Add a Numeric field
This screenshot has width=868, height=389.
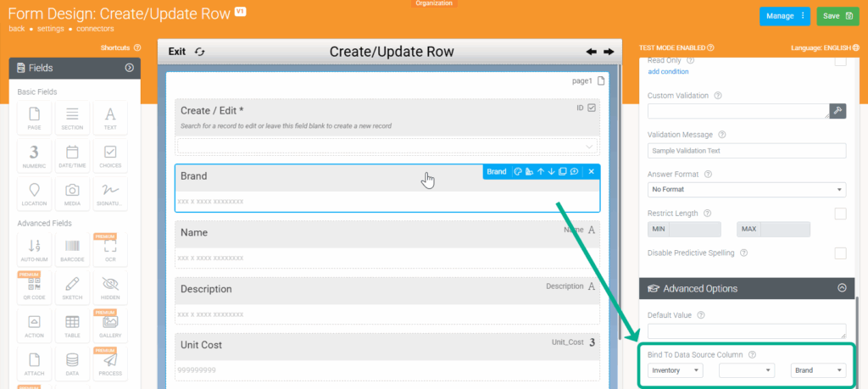(34, 155)
